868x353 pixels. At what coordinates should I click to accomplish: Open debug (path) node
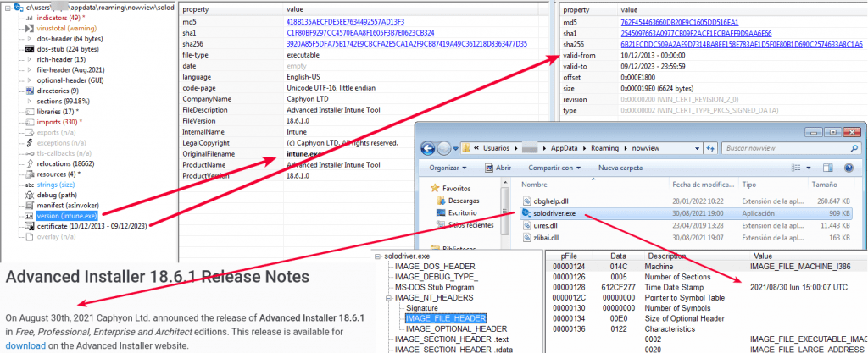pyautogui.click(x=56, y=195)
